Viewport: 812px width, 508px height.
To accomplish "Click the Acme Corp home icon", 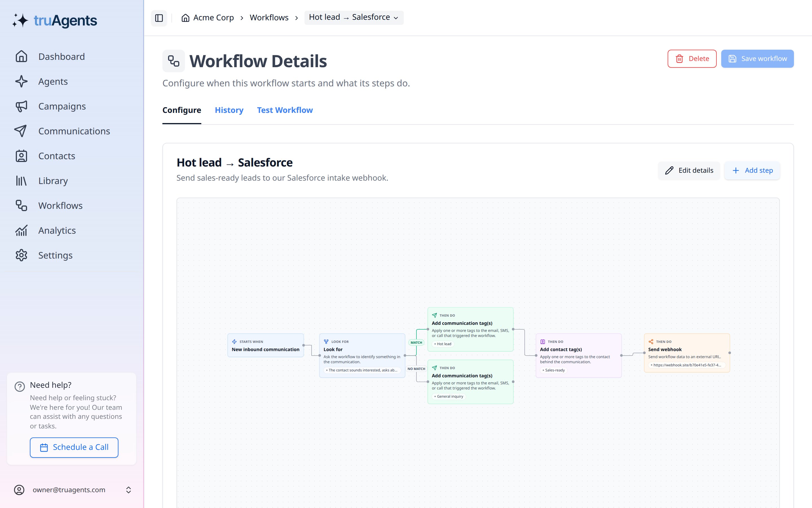I will 185,18.
